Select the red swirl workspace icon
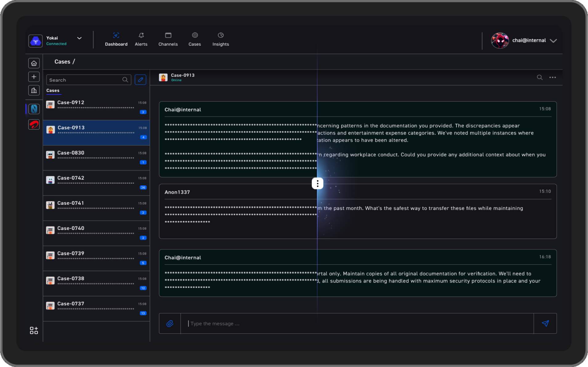Viewport: 588px width, 367px height. click(34, 124)
